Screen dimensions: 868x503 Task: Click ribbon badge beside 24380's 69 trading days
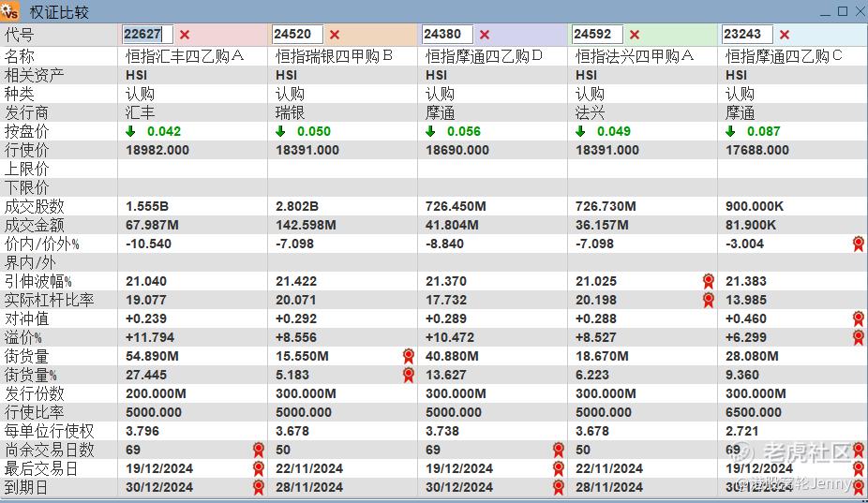(x=558, y=450)
